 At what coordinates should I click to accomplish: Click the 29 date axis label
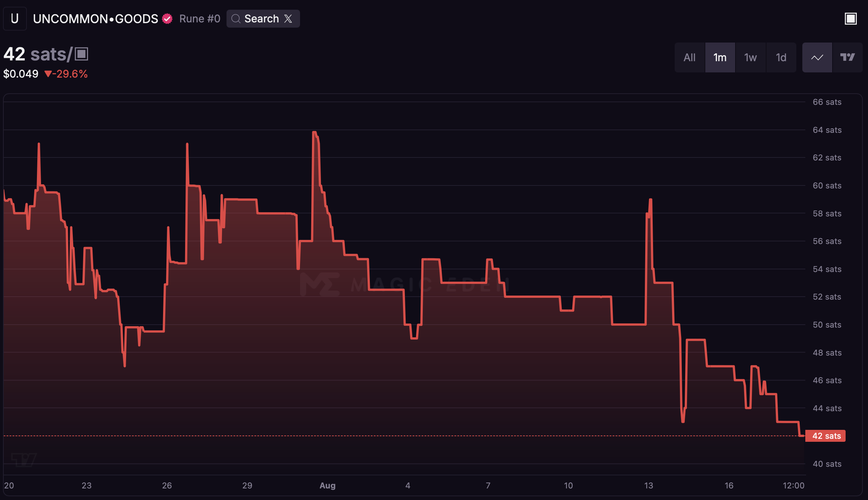247,485
